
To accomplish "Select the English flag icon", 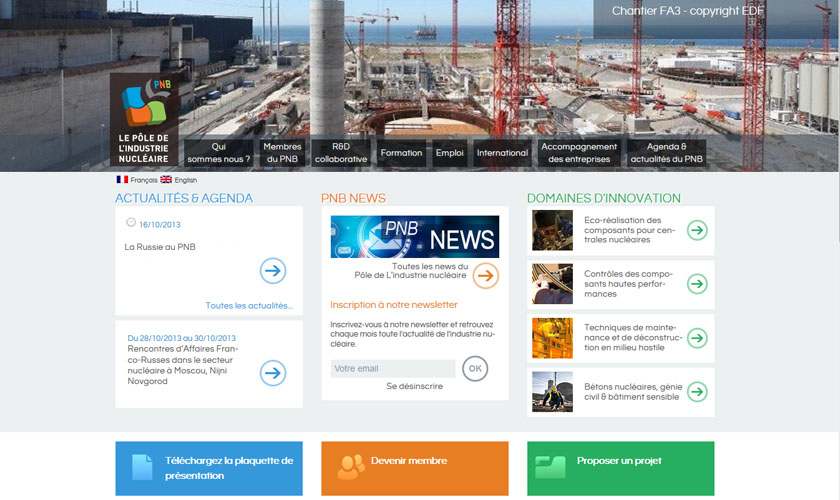I will click(x=166, y=180).
